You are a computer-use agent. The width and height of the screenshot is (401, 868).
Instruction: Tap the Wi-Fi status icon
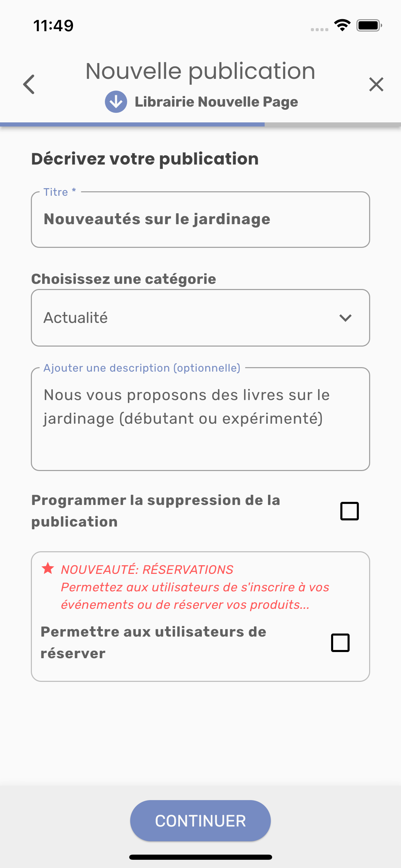tap(342, 25)
